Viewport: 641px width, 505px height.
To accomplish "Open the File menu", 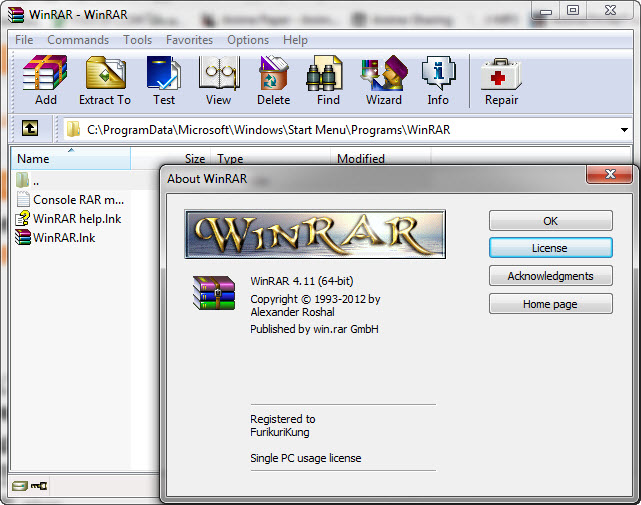I will point(24,40).
